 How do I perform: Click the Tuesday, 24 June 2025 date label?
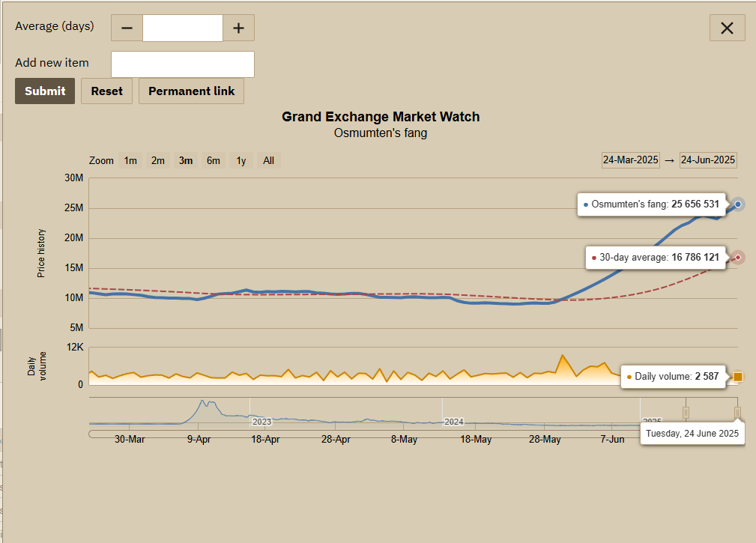point(692,434)
